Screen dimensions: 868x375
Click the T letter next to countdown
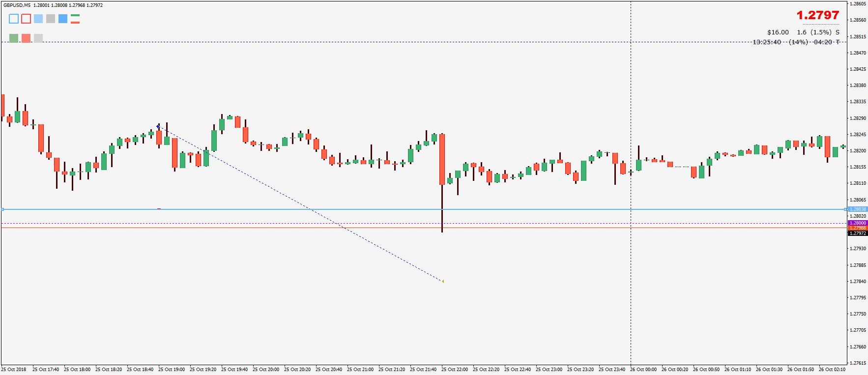pos(838,42)
